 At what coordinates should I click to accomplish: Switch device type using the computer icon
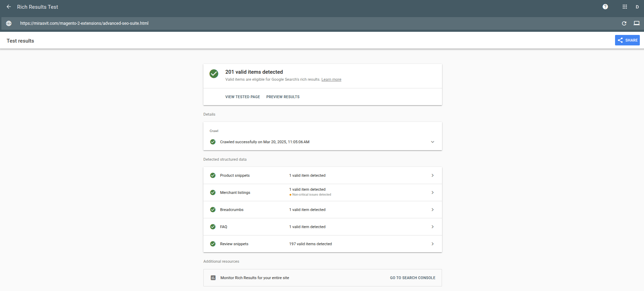(x=637, y=23)
